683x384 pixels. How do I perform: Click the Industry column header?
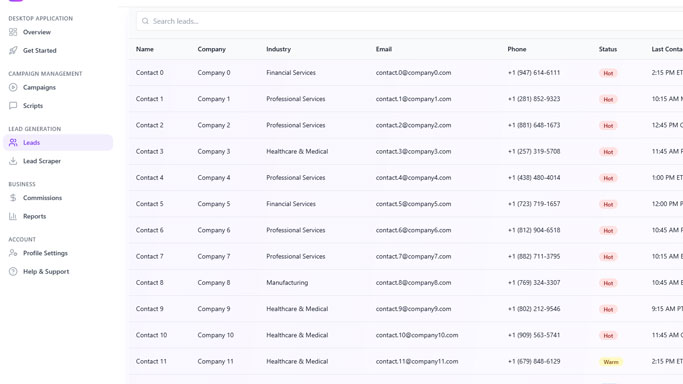click(x=278, y=49)
